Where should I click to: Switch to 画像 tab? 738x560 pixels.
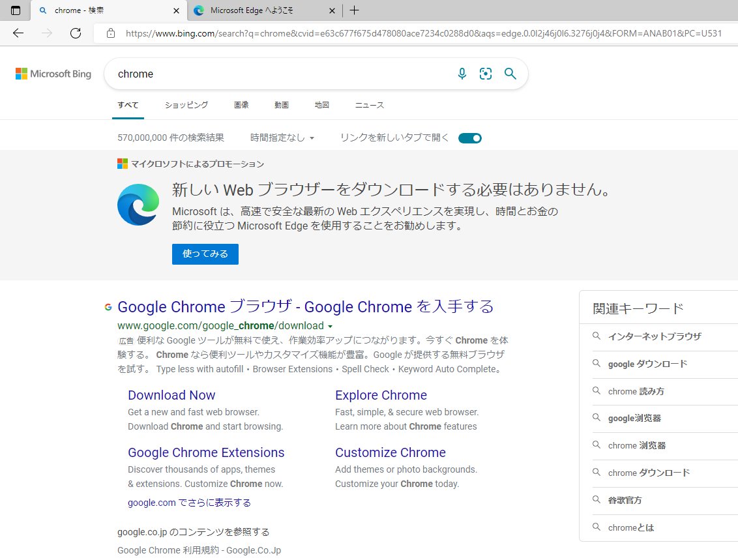pyautogui.click(x=241, y=105)
